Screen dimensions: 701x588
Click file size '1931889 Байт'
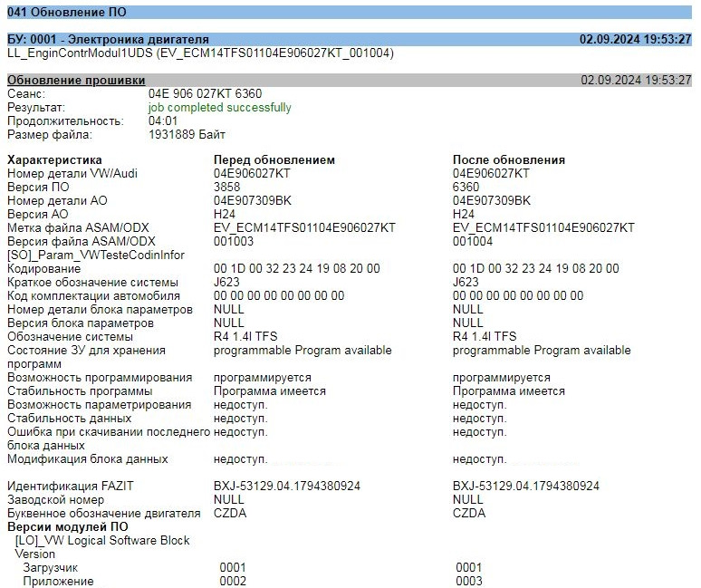click(x=187, y=135)
